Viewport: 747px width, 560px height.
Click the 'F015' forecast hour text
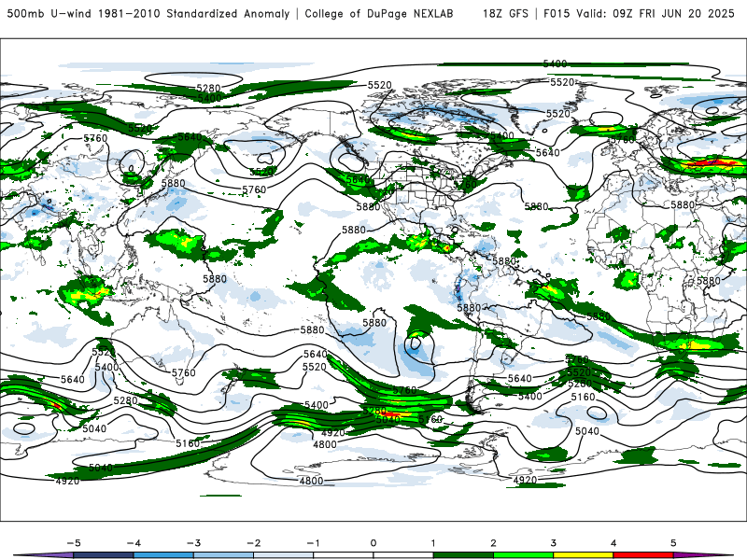tap(557, 13)
